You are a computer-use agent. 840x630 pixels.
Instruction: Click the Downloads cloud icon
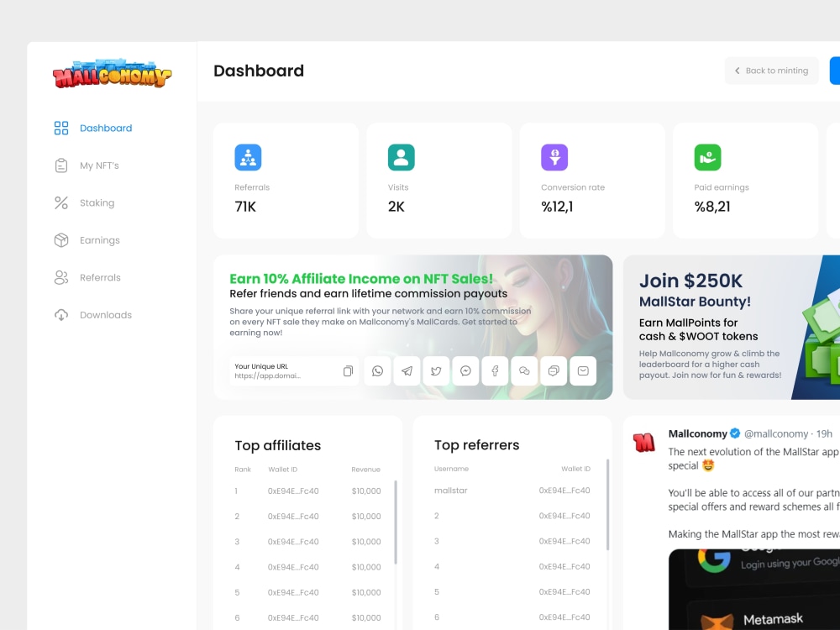61,315
